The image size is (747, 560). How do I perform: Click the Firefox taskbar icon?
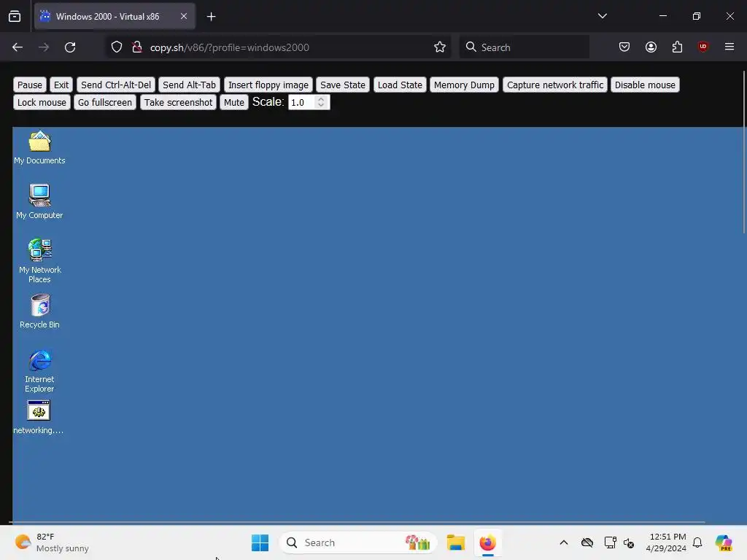[488, 542]
